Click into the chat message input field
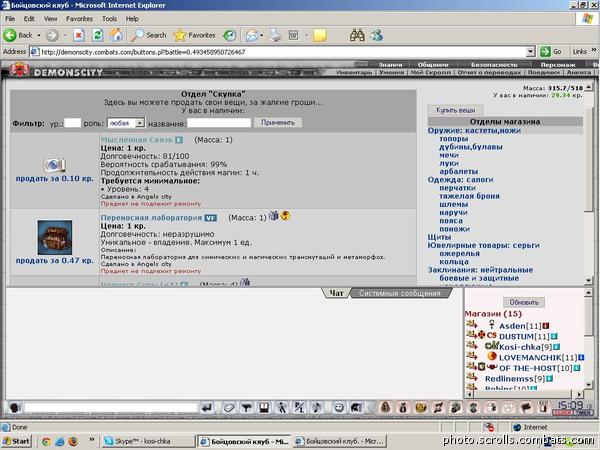 click(x=111, y=408)
